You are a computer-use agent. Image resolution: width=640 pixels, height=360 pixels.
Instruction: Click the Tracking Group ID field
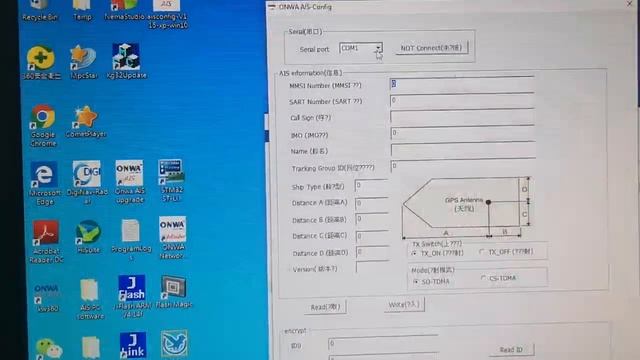point(463,166)
